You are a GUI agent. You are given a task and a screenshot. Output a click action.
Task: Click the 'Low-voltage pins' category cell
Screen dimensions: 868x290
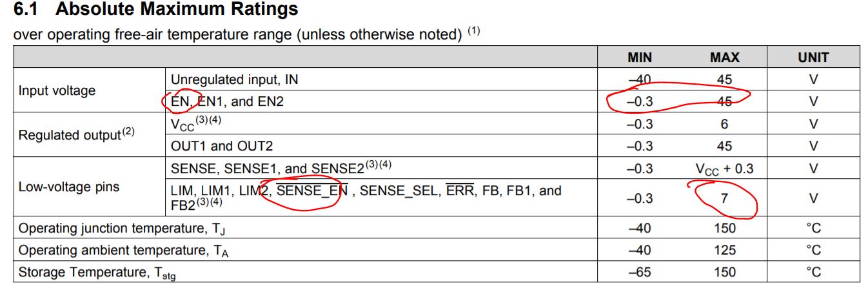coord(69,187)
